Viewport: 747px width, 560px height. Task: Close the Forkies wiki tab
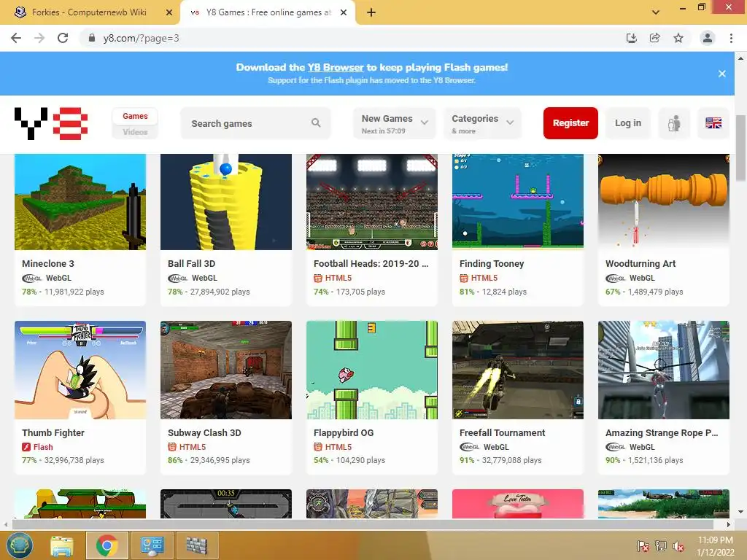coord(169,12)
